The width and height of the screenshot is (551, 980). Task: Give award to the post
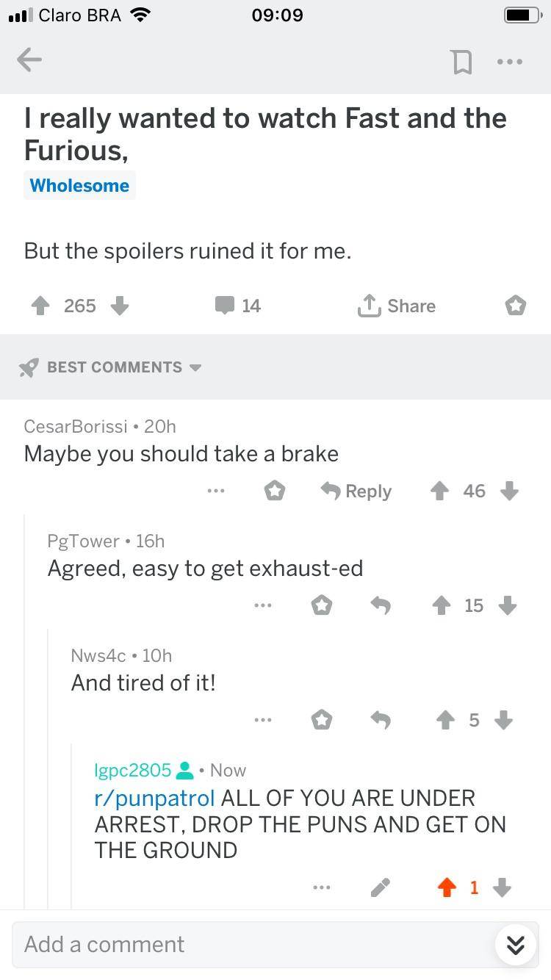[x=516, y=306]
